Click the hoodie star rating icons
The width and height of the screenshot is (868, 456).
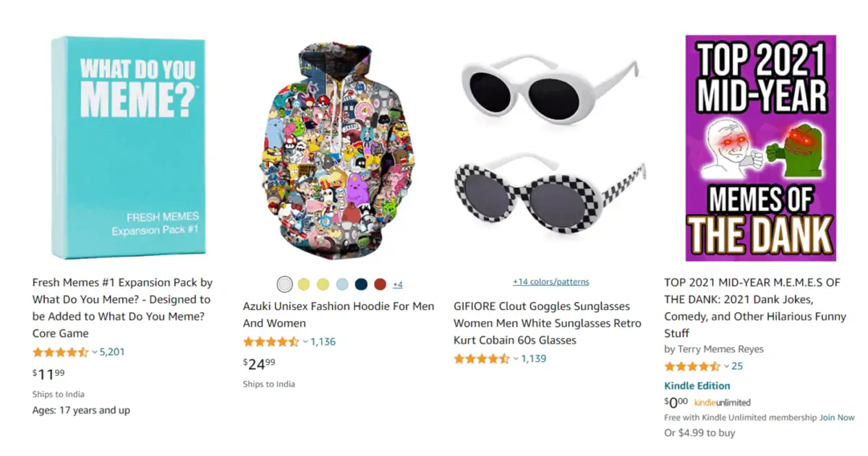point(271,342)
